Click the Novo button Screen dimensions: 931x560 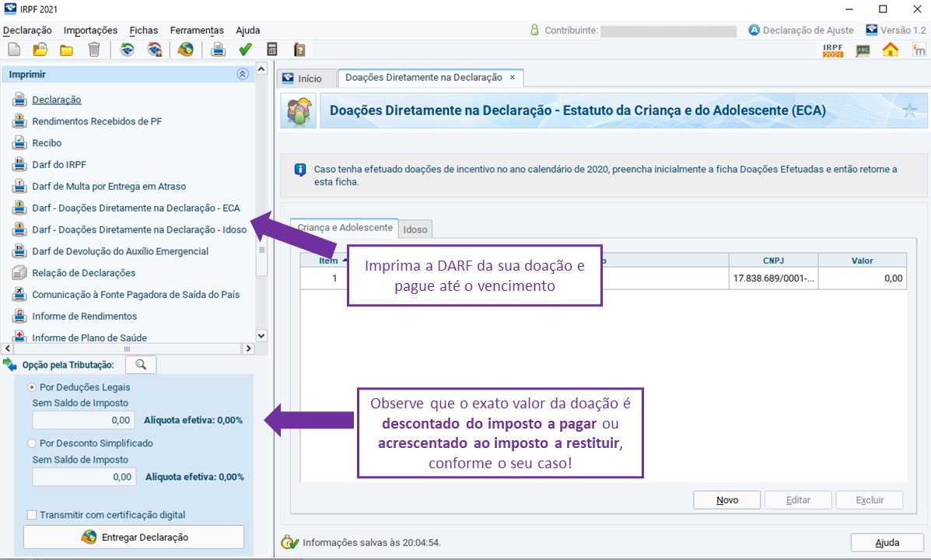tap(726, 500)
